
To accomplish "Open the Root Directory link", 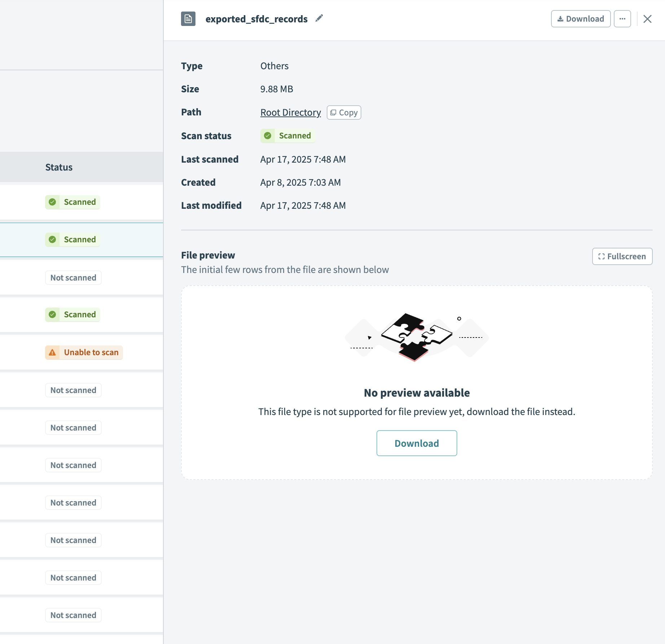I will pyautogui.click(x=290, y=113).
